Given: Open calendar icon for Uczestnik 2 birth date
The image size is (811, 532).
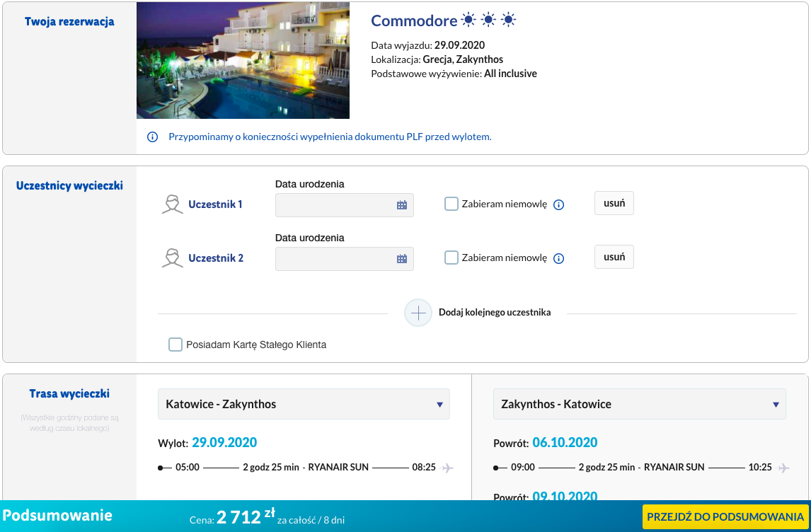Looking at the screenshot, I should tap(402, 259).
